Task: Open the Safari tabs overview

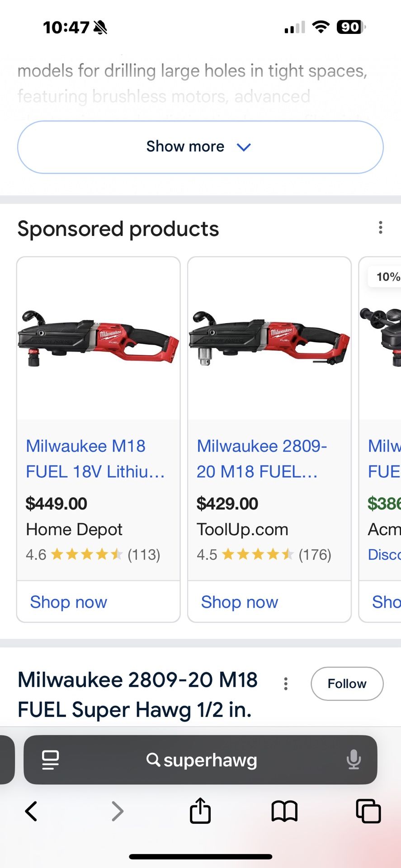Action: [x=368, y=811]
